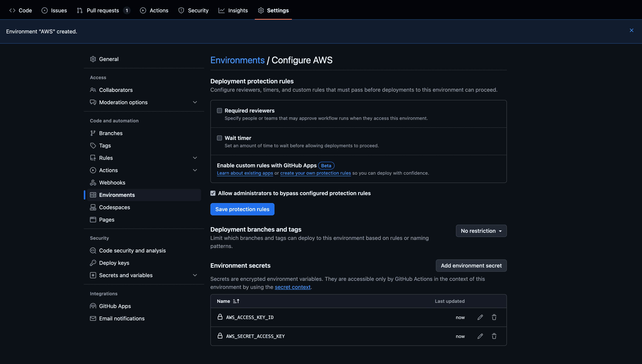Viewport: 642px width, 364px height.
Task: Click the Moderation options comment icon
Action: (x=93, y=102)
